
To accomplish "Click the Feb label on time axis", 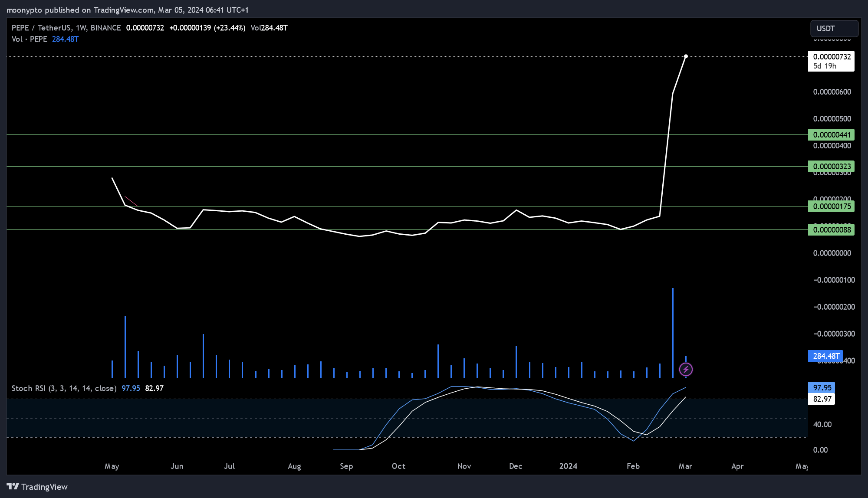I will [x=633, y=466].
